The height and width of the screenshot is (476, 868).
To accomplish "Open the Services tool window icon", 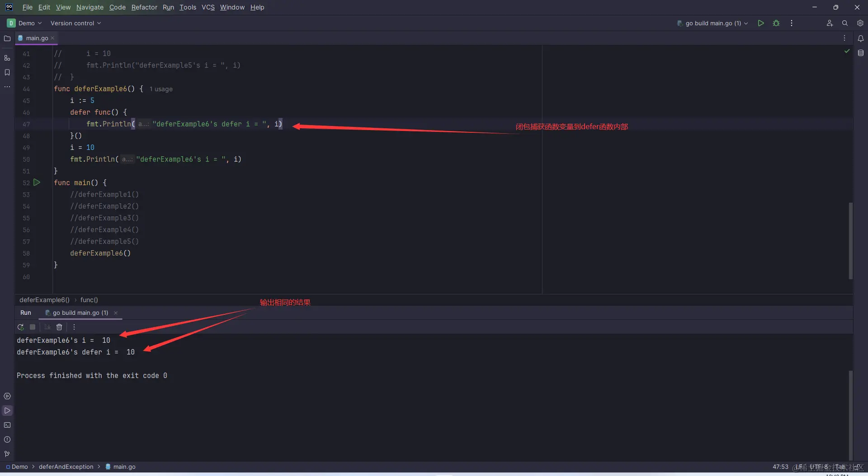I will 7,396.
